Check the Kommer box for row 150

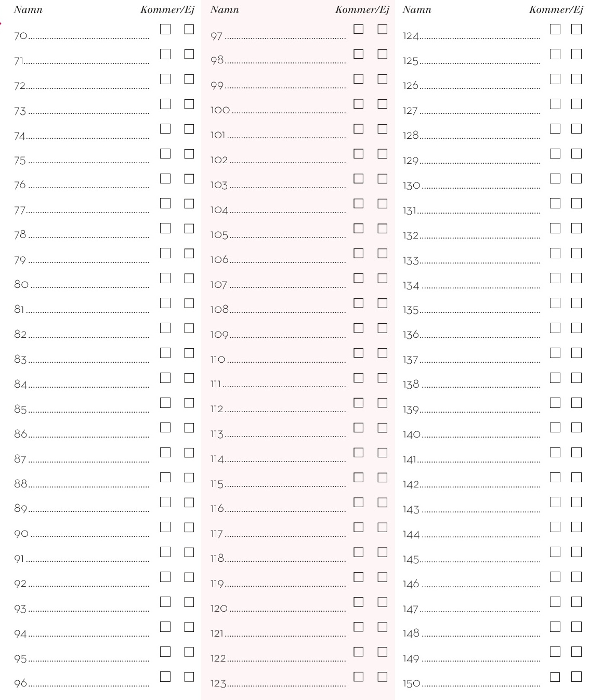(x=555, y=677)
